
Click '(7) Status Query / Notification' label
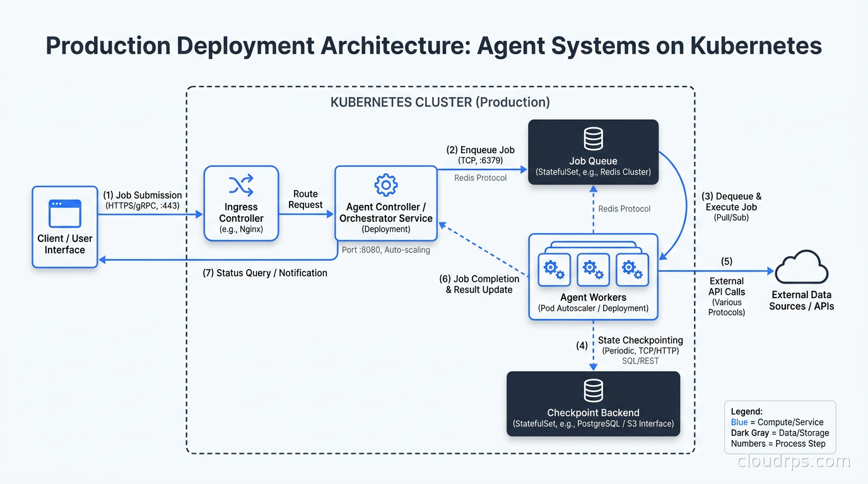point(265,273)
